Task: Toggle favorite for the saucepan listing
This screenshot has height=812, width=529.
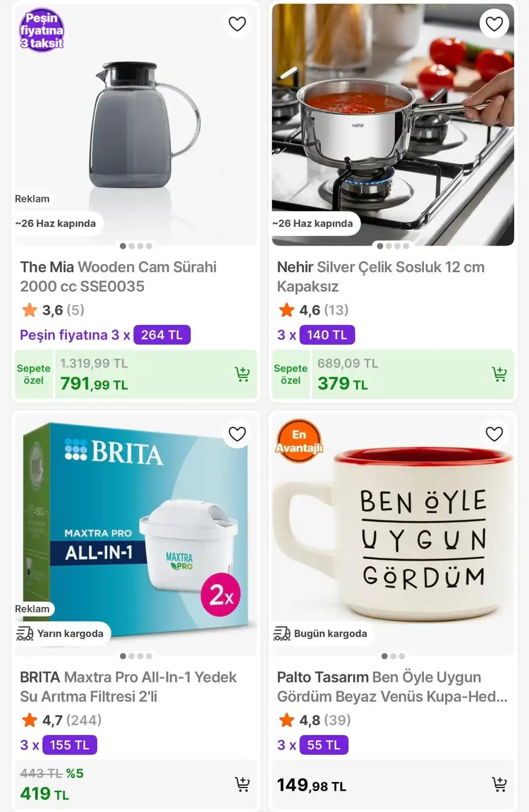Action: (x=494, y=23)
